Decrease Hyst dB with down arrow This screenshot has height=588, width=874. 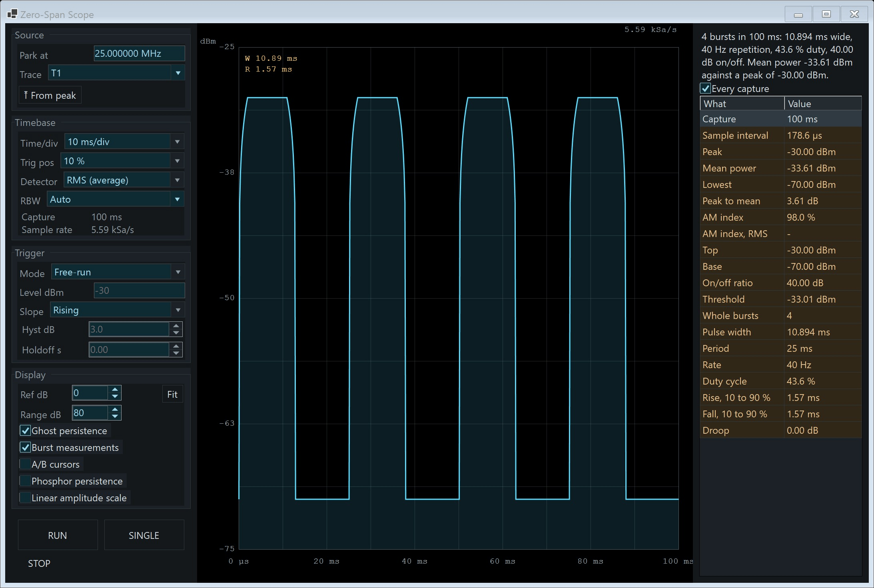pos(176,333)
